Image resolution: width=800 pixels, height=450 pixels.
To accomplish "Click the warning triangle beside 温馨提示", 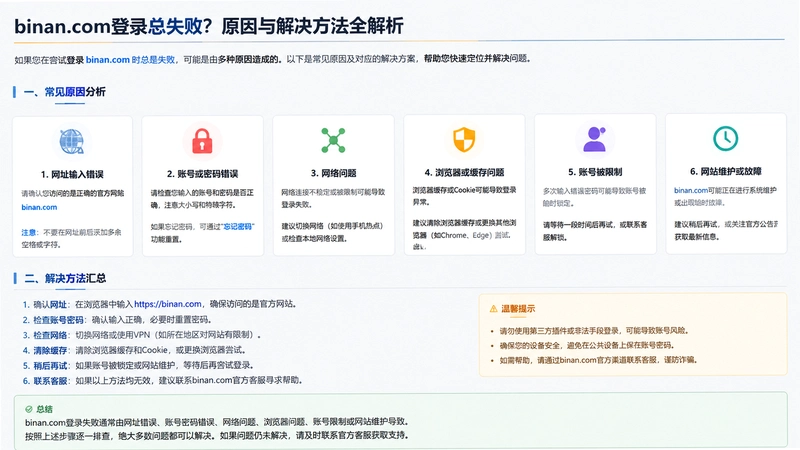I will click(493, 309).
